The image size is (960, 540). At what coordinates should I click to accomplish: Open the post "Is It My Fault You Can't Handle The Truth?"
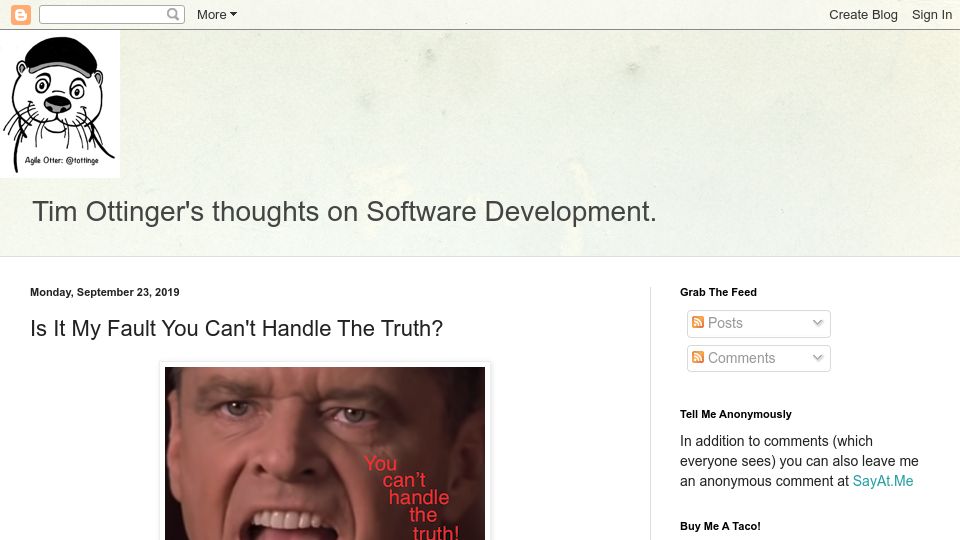pyautogui.click(x=236, y=328)
